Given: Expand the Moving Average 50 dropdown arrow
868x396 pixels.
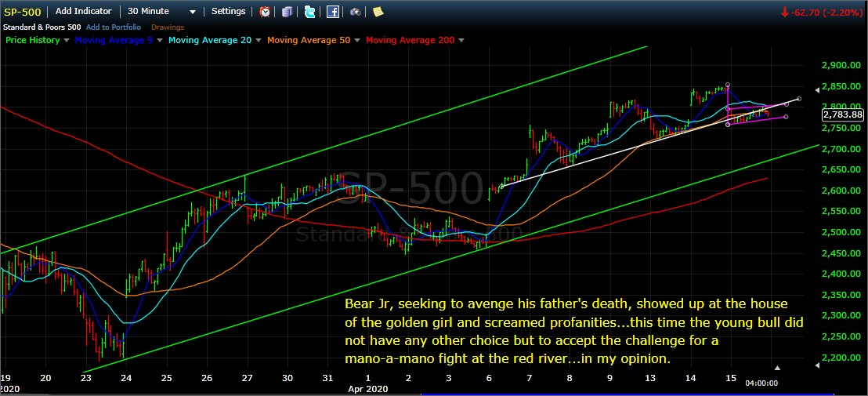Looking at the screenshot, I should point(357,40).
